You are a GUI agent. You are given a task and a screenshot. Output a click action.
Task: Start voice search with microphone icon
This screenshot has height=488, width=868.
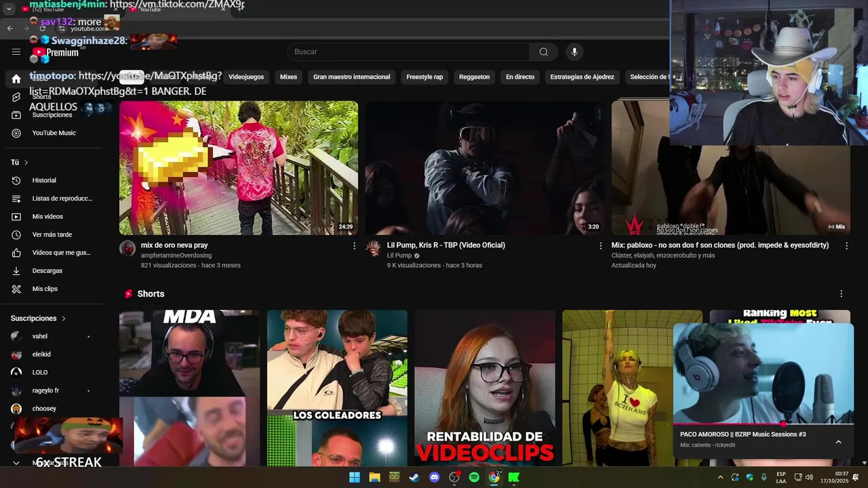(574, 52)
